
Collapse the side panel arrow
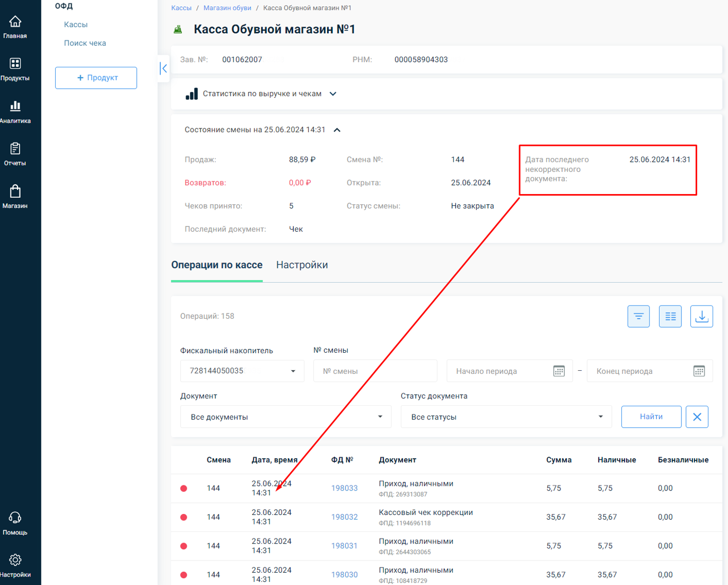tap(164, 68)
